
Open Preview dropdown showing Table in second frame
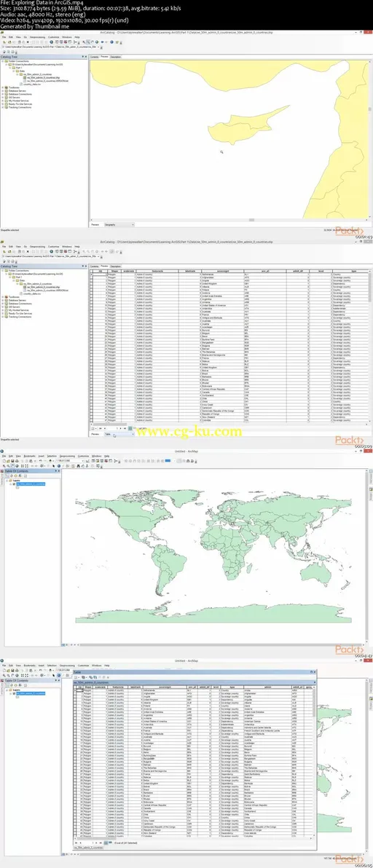point(119,435)
